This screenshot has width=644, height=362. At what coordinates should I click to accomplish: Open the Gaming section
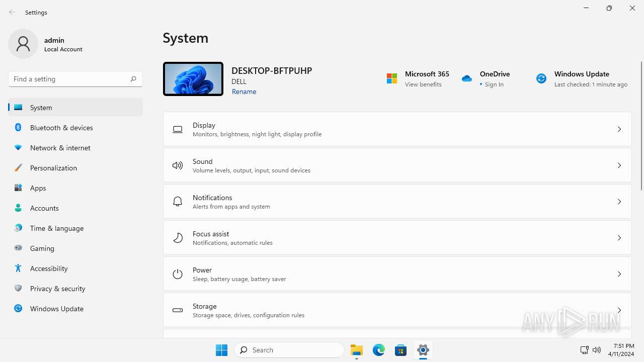(x=75, y=248)
